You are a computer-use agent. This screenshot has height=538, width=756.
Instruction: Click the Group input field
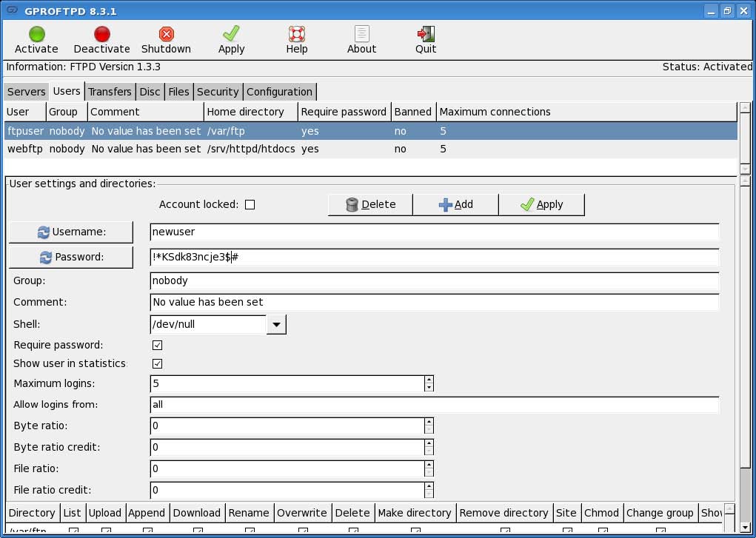[435, 280]
